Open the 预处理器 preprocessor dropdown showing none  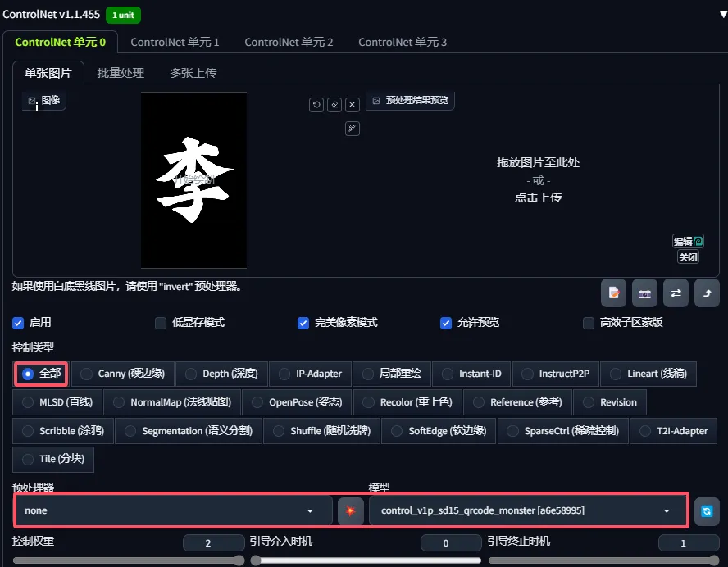pyautogui.click(x=172, y=510)
